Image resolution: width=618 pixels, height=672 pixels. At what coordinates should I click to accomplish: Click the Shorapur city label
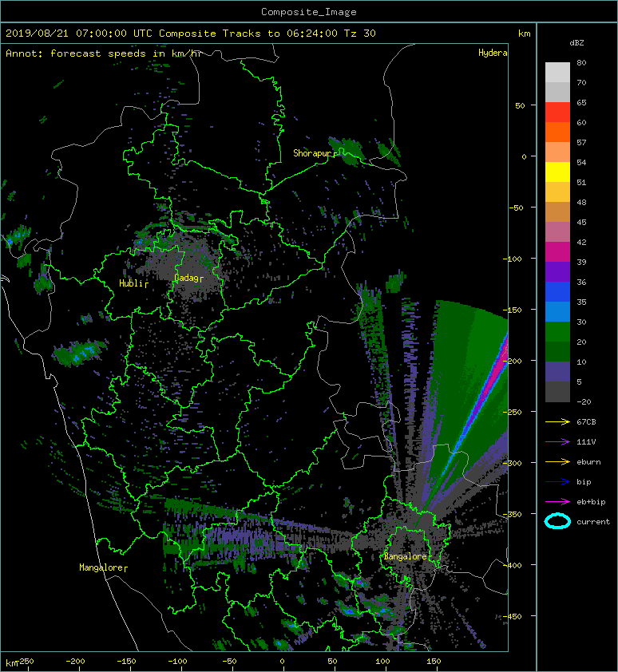click(x=313, y=153)
